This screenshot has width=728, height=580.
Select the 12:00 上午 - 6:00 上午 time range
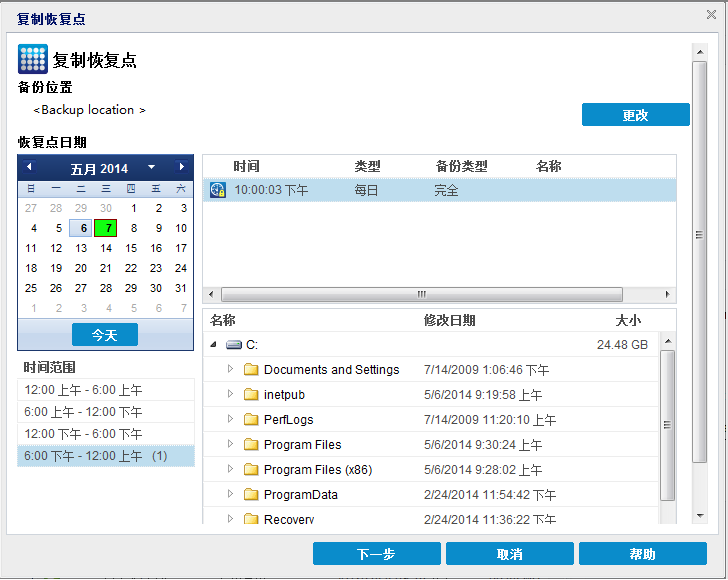[83, 390]
